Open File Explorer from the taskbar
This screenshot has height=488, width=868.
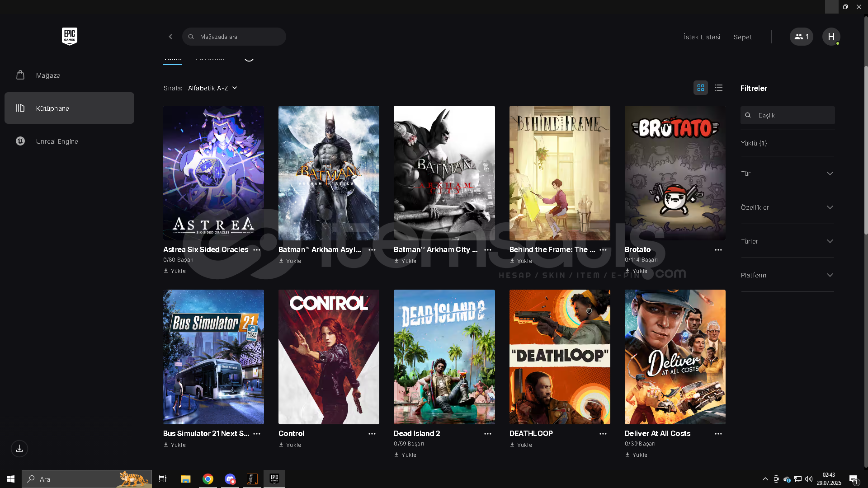tap(185, 479)
